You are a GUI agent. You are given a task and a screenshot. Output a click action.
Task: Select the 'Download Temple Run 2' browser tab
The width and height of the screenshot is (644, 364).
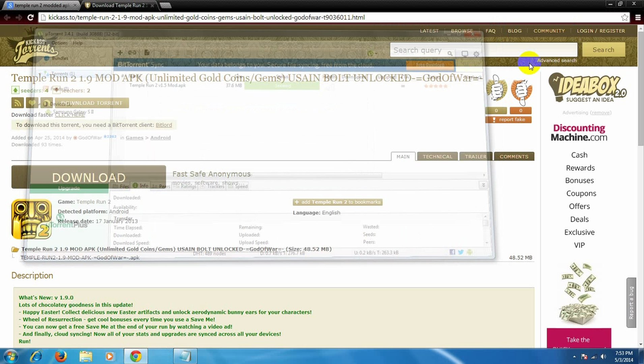[120, 5]
